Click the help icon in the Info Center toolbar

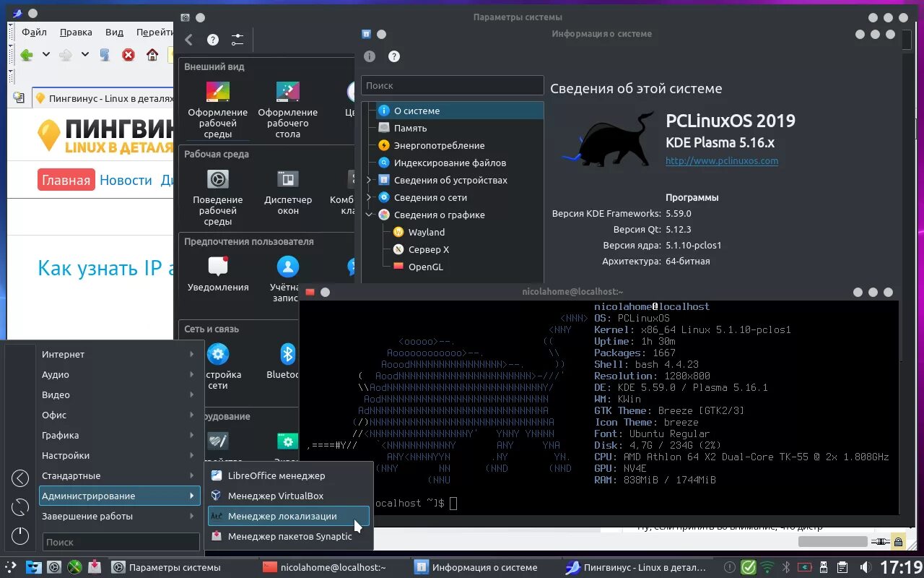pyautogui.click(x=393, y=56)
